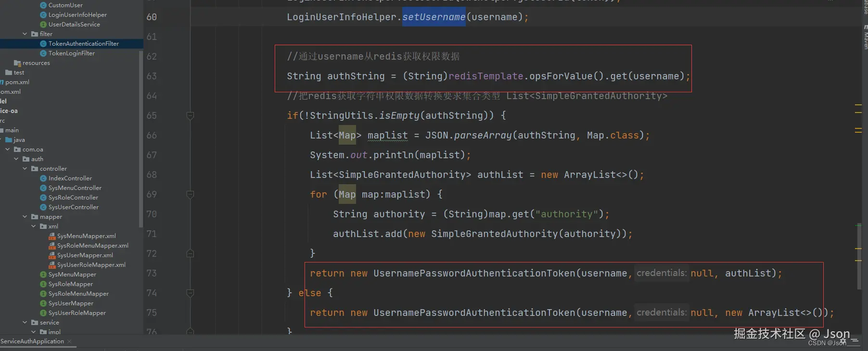
Task: Select TokenAuthenticationFilter in the project tree
Action: coord(83,44)
